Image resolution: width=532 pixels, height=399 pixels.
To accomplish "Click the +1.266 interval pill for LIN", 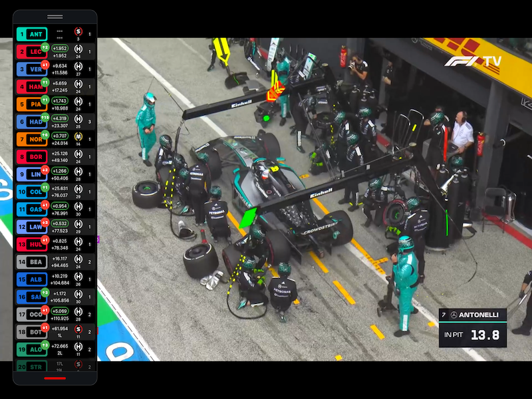I will coord(60,171).
